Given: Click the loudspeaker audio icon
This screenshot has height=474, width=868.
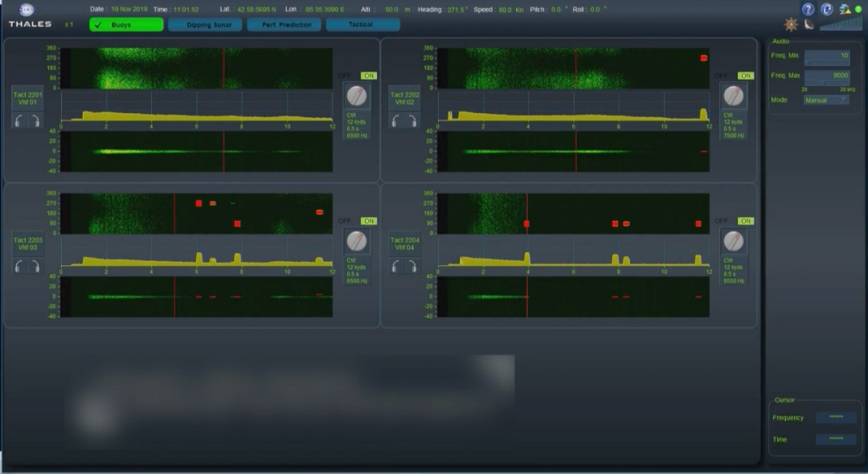Looking at the screenshot, I should tap(809, 25).
